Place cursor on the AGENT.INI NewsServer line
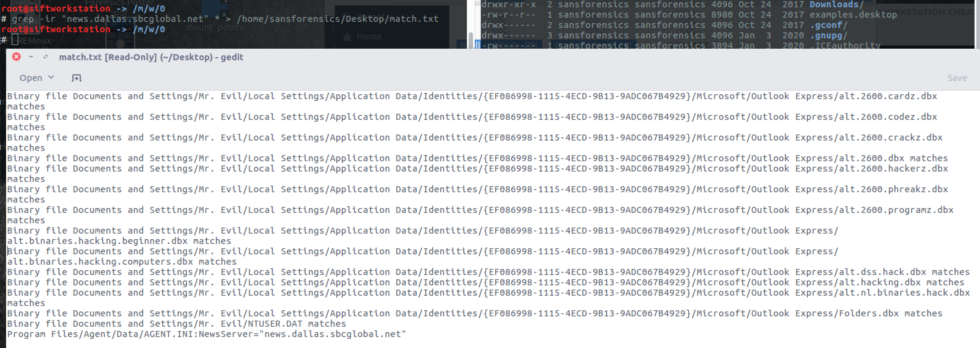This screenshot has width=980, height=348. click(x=207, y=334)
